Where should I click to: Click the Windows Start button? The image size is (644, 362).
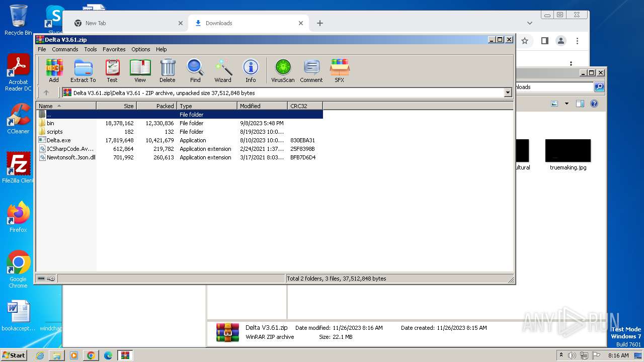coord(14,355)
